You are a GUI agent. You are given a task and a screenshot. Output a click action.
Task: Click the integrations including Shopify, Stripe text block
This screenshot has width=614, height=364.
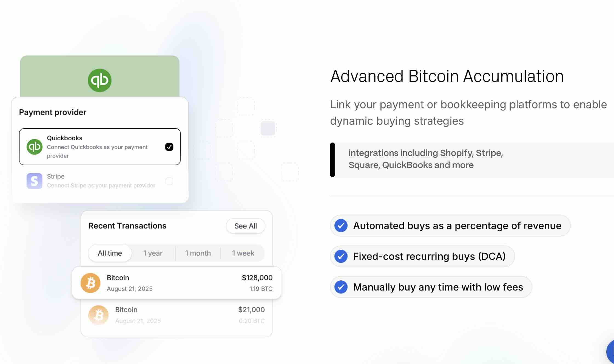click(425, 159)
